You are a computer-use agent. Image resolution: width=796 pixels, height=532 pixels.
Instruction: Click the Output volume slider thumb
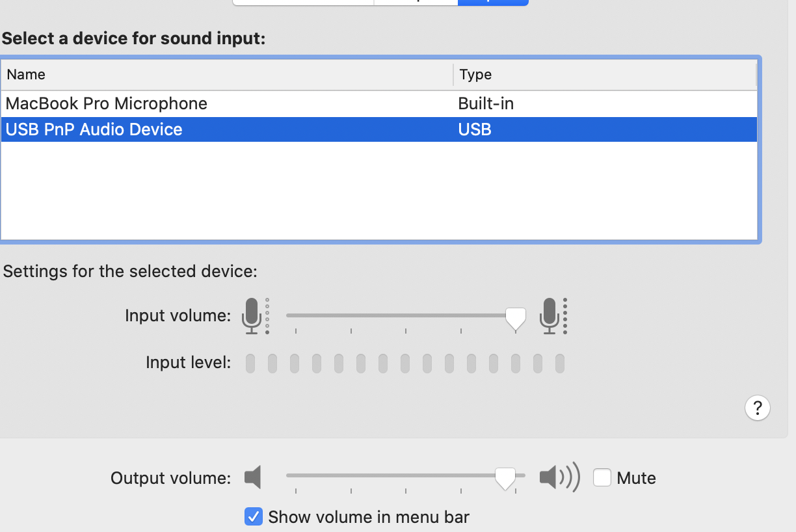[505, 478]
